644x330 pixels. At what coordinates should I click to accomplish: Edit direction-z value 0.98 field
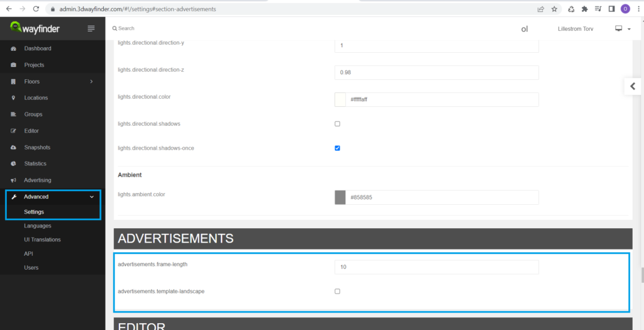click(436, 73)
